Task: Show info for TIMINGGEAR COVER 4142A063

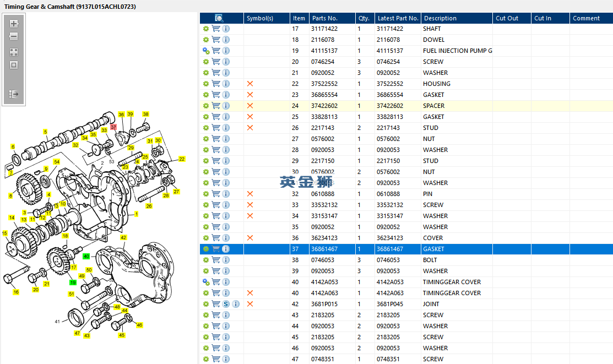Action: 226,293
